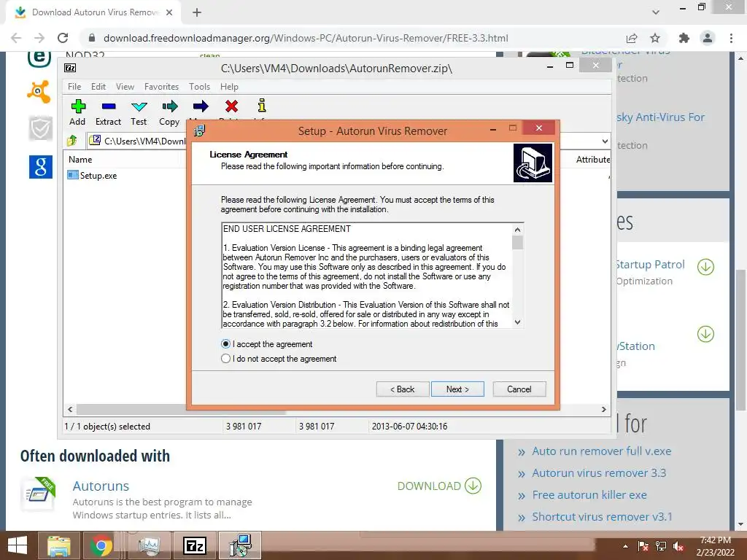Click Next in the setup wizard
The height and width of the screenshot is (560, 747).
pyautogui.click(x=457, y=389)
